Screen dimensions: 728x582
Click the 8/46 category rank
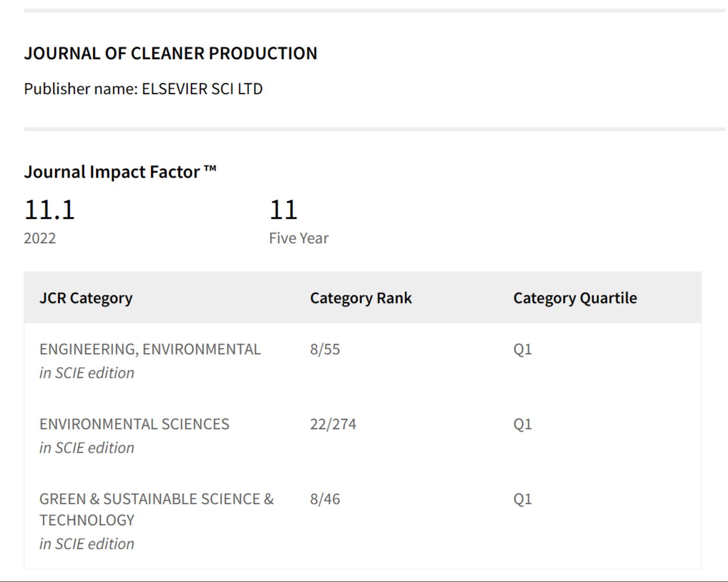325,499
